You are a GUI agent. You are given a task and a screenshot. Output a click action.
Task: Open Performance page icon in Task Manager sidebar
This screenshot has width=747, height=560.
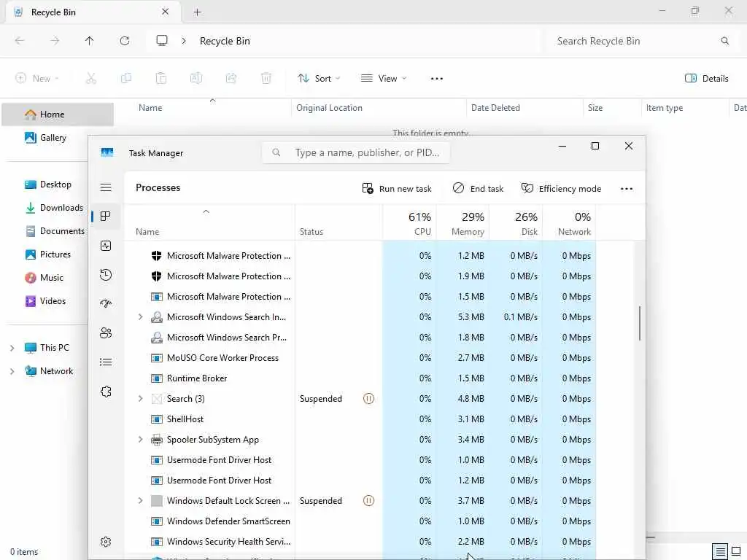(x=106, y=246)
